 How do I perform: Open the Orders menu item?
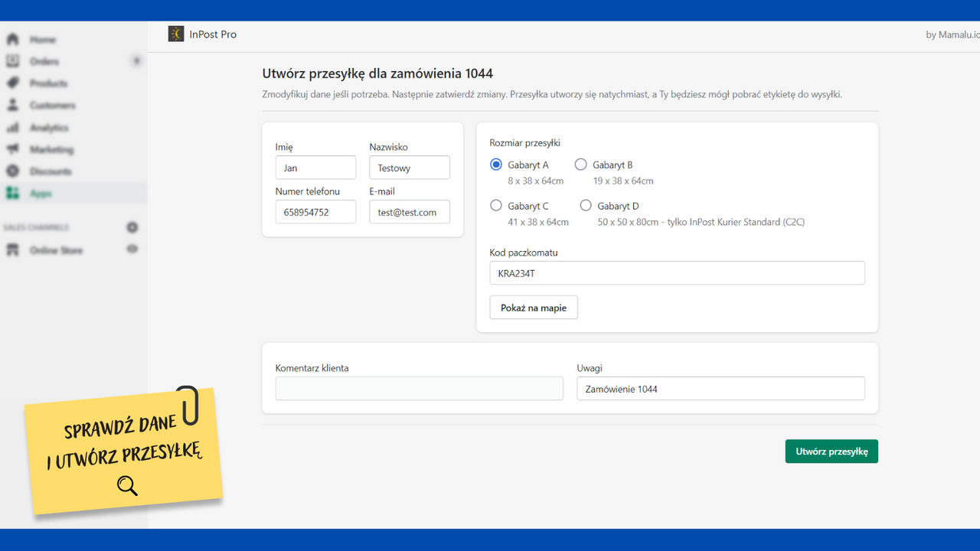tap(44, 61)
